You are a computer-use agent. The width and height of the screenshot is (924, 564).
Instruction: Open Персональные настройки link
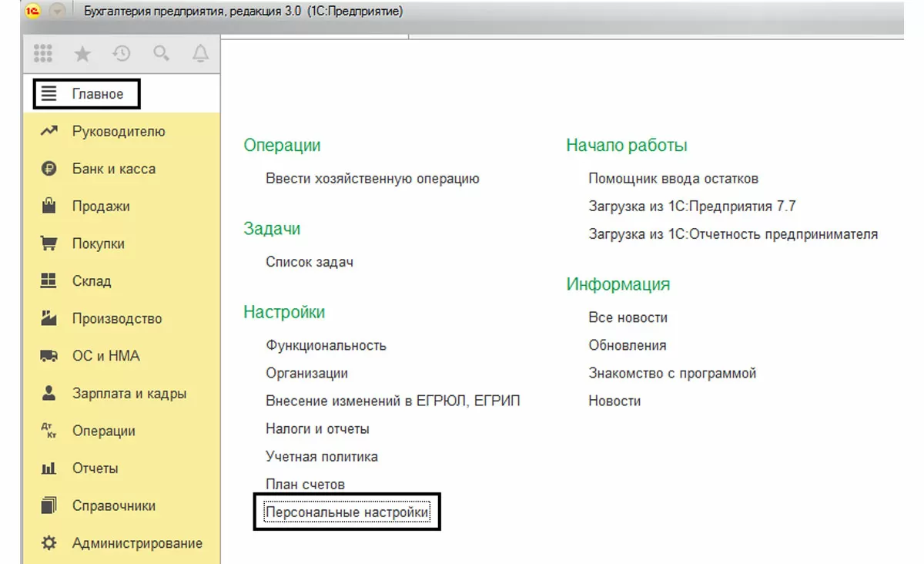(x=347, y=512)
